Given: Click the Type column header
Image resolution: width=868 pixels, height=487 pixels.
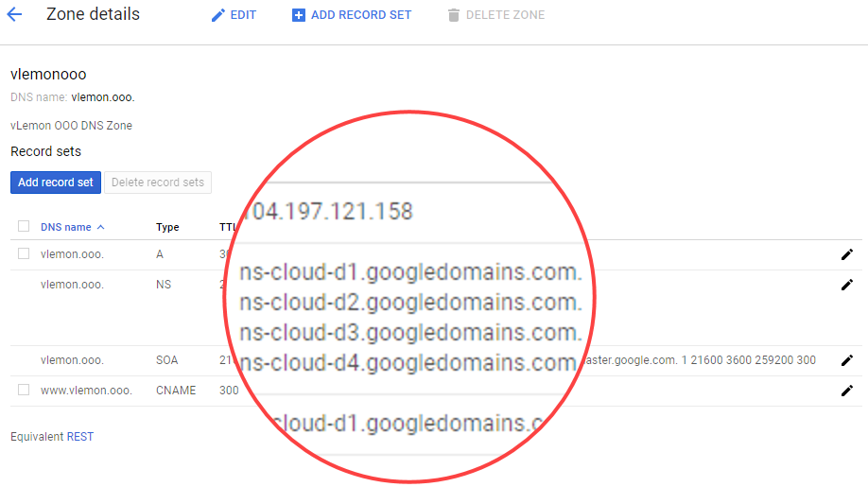Looking at the screenshot, I should 167,227.
